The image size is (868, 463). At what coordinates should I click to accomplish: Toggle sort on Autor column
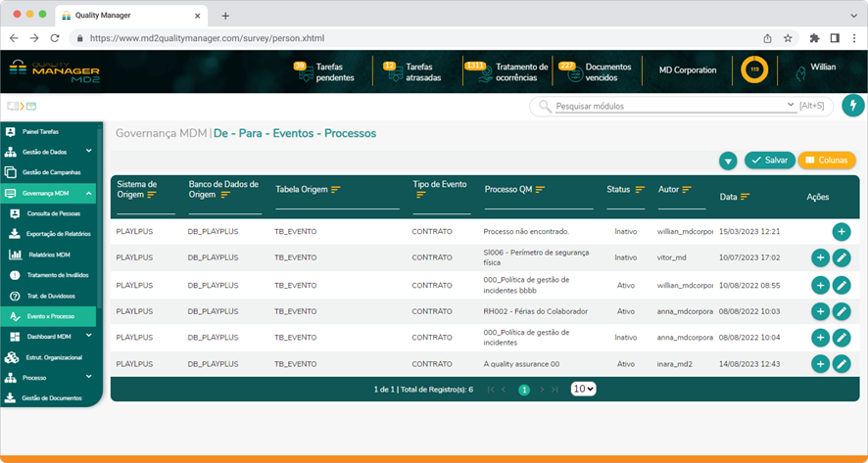[x=687, y=189]
